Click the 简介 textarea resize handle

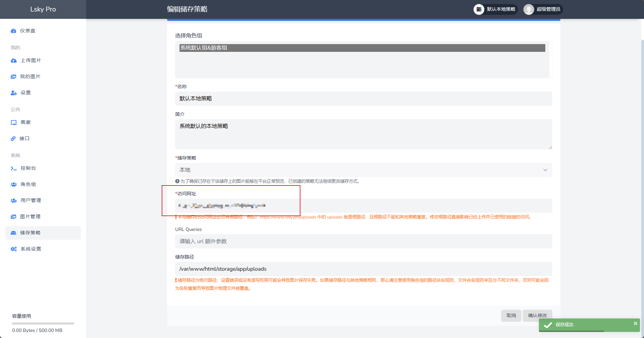(x=550, y=147)
